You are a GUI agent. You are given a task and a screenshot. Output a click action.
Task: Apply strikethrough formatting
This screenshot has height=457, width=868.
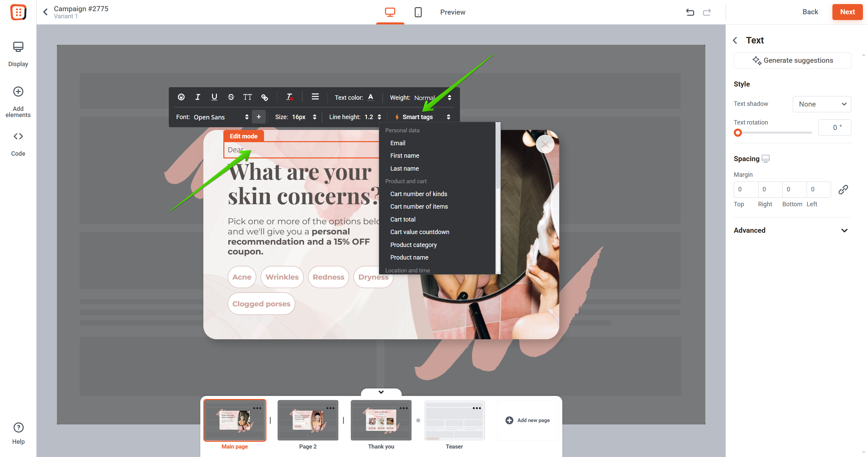click(231, 97)
